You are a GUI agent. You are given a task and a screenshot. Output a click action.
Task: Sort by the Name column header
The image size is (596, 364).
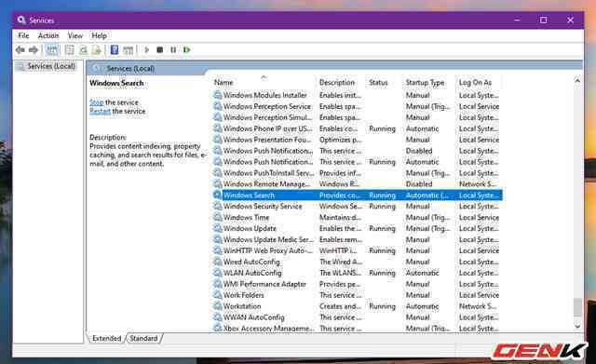(x=264, y=83)
